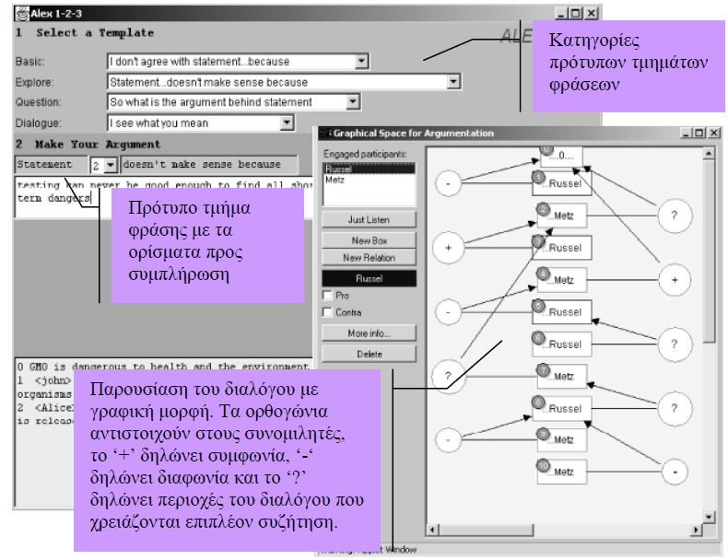The image size is (728, 560).
Task: Select Metz in Engaged participants list
Action: (x=370, y=180)
